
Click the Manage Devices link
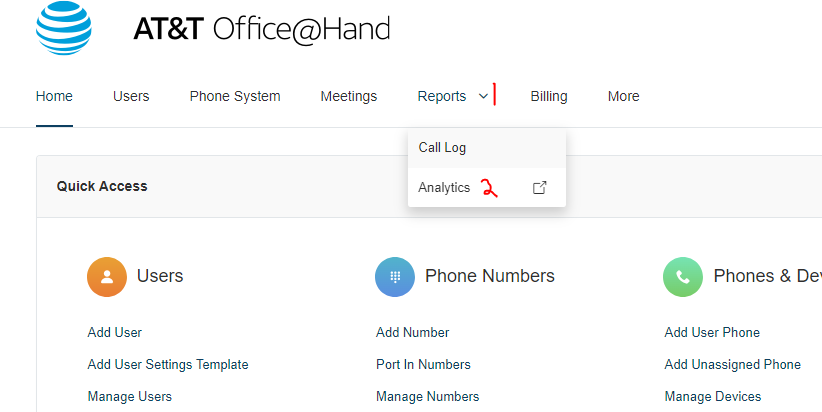tap(712, 396)
